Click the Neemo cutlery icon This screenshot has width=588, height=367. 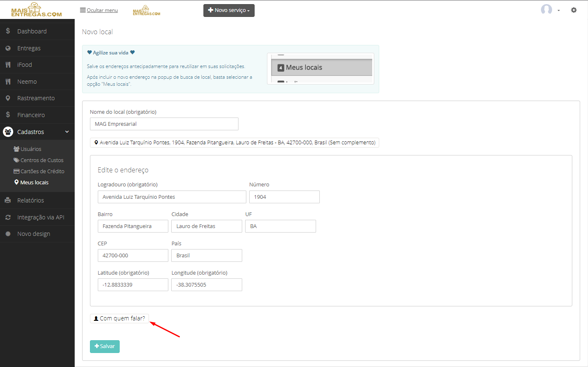coord(8,82)
